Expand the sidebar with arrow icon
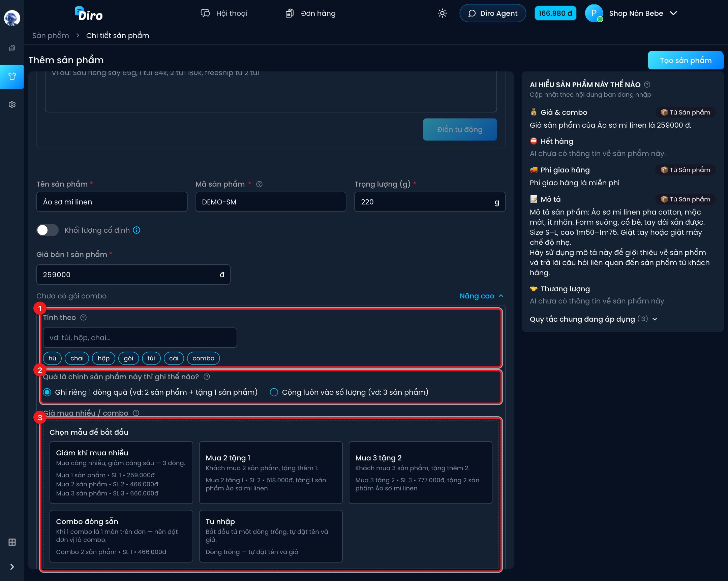Image resolution: width=728 pixels, height=581 pixels. (x=12, y=567)
